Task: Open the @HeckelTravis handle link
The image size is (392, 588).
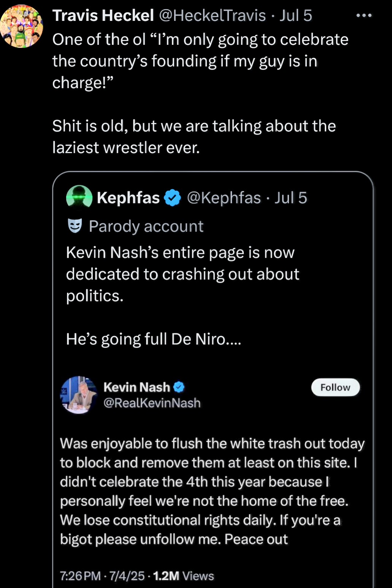Action: coord(212,16)
